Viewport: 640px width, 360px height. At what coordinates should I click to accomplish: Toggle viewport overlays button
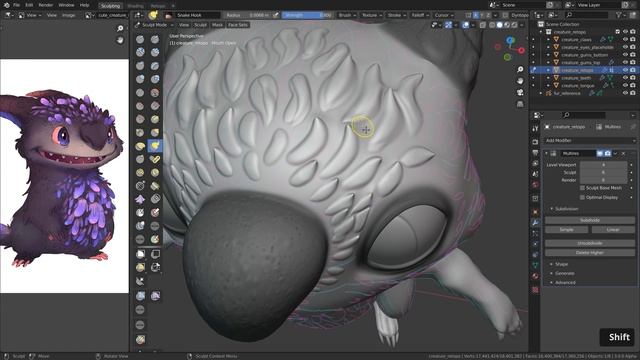click(466, 25)
